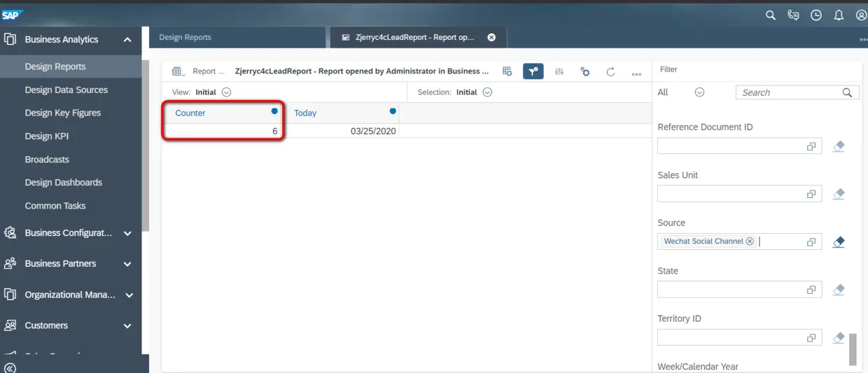Refresh the report
Image resolution: width=868 pixels, height=373 pixels.
click(x=610, y=71)
